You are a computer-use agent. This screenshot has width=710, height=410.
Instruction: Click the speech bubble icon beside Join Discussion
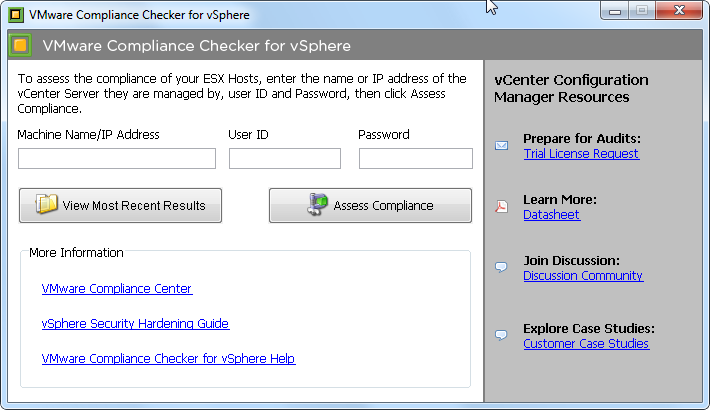[501, 267]
